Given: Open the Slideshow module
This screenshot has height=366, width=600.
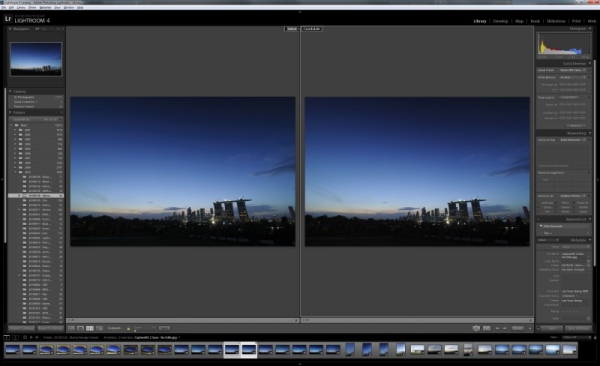Looking at the screenshot, I should (x=556, y=21).
